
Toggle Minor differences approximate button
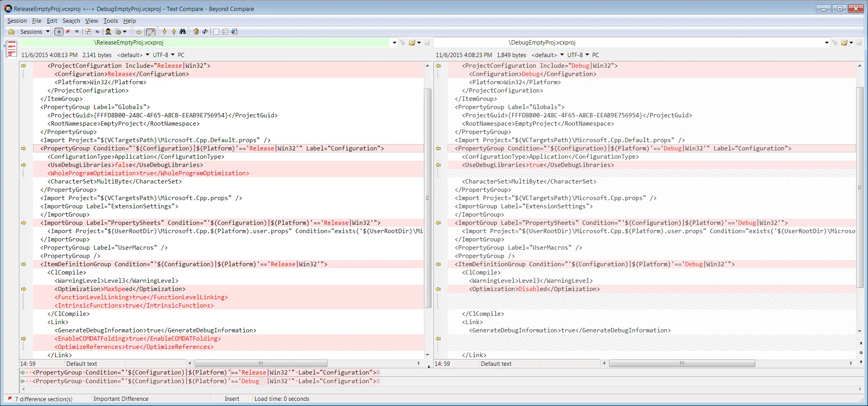(x=97, y=32)
